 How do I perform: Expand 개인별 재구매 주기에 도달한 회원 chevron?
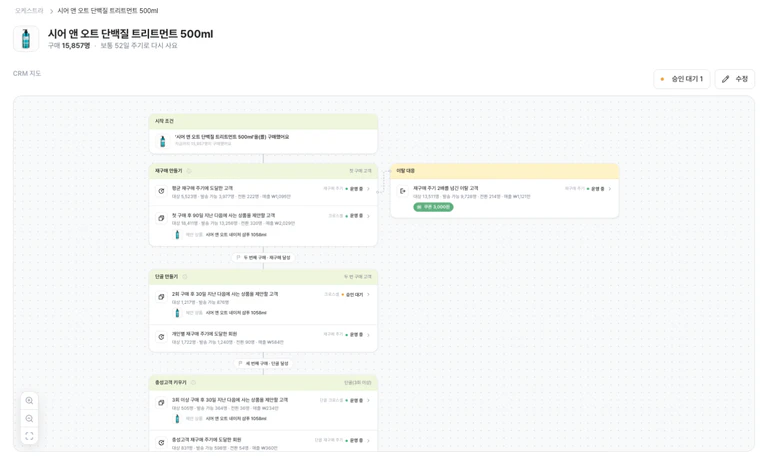click(368, 335)
